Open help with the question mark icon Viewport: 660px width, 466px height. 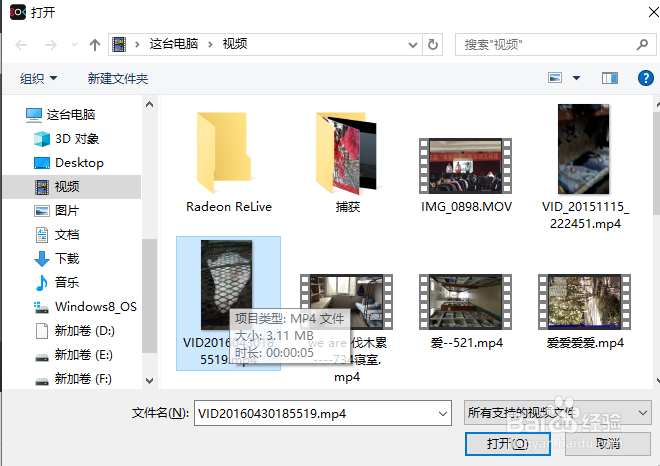point(646,78)
